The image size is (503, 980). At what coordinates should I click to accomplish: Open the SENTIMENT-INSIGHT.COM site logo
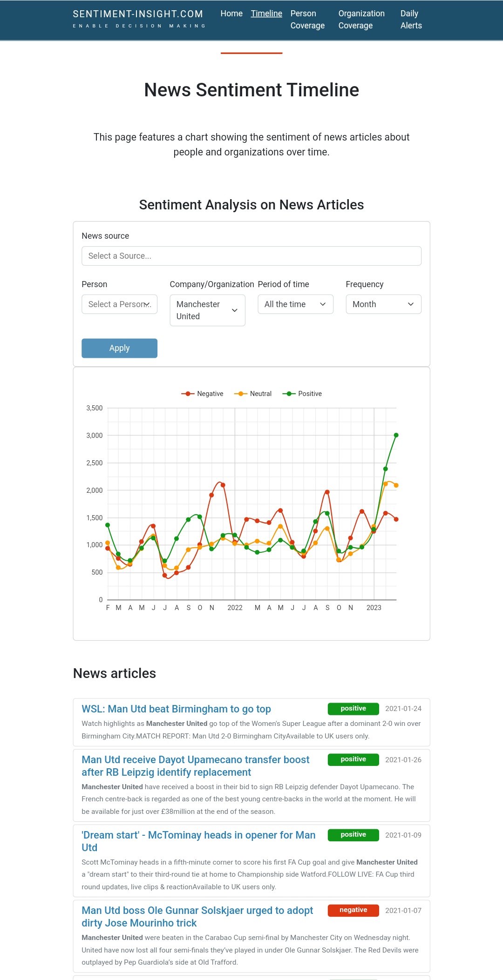click(139, 19)
